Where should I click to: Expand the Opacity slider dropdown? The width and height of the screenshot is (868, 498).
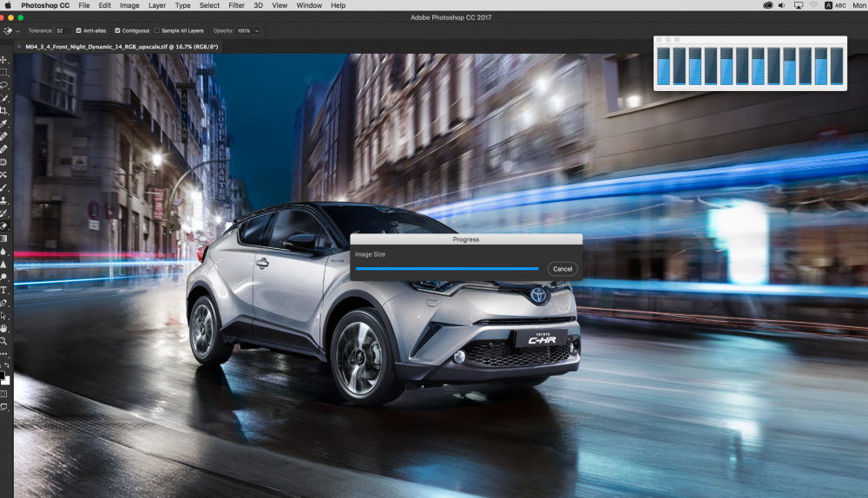(x=257, y=31)
